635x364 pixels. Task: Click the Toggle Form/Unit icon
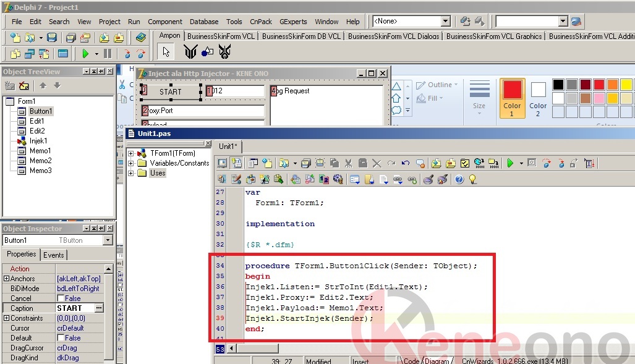point(44,53)
